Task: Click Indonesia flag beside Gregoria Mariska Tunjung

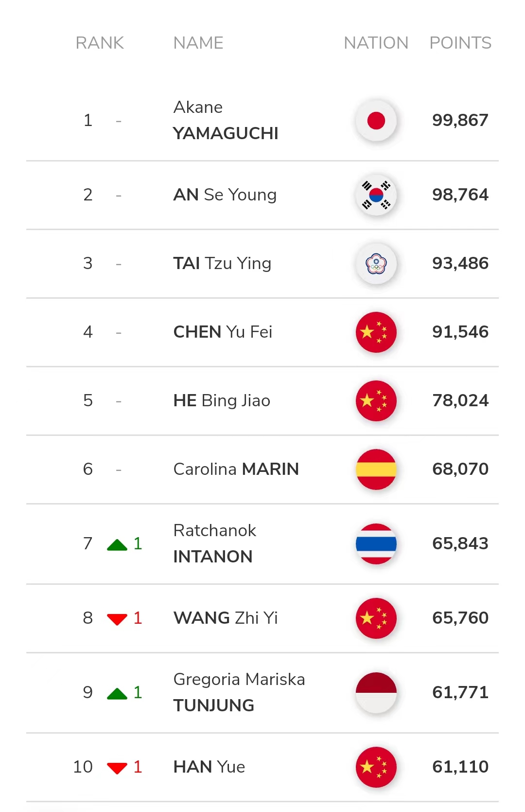Action: click(376, 693)
